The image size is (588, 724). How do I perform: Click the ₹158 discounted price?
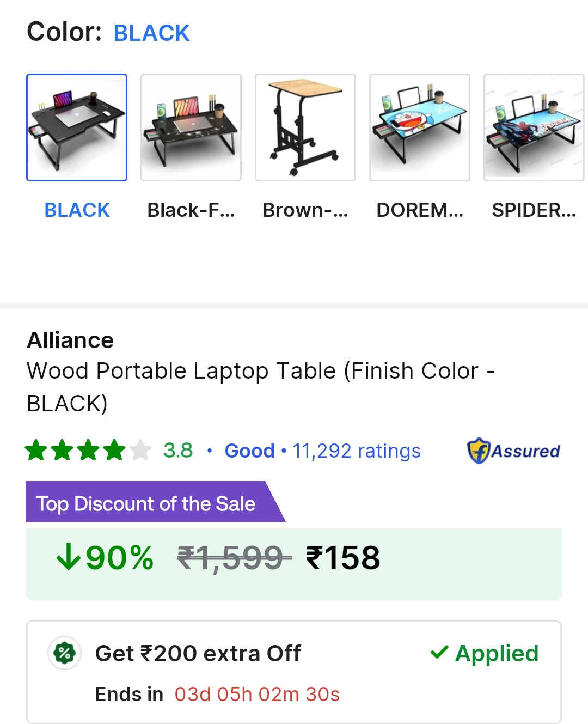(344, 558)
